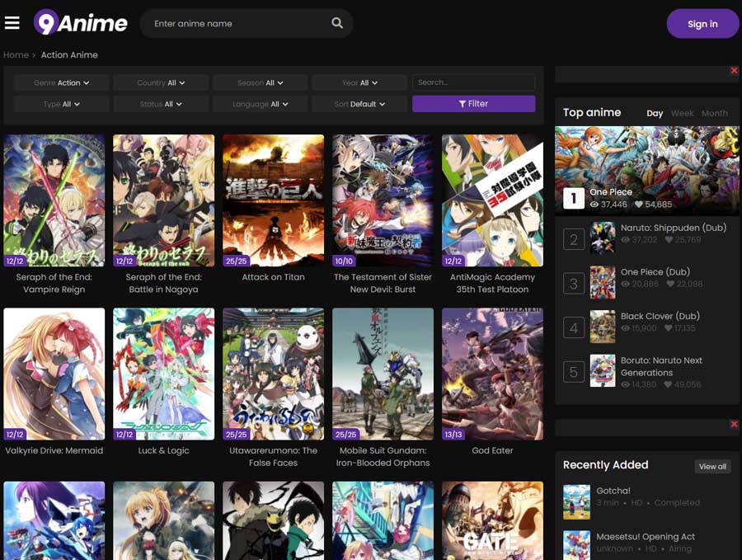Click the God Eater title link

(x=493, y=450)
